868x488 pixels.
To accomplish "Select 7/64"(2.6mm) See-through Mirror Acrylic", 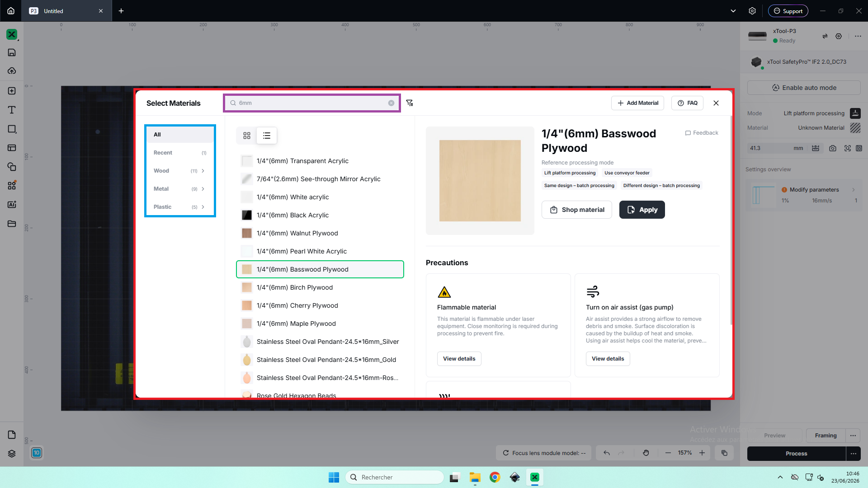I will click(320, 179).
